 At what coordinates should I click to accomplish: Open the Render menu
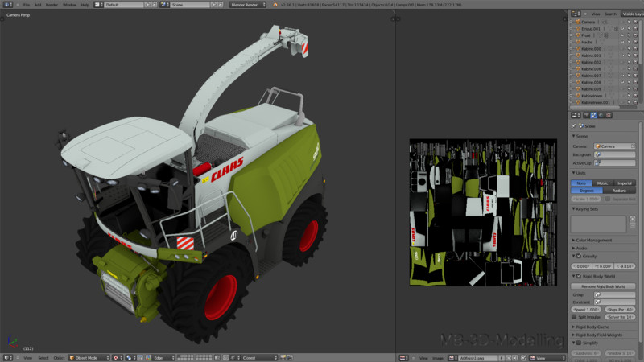[52, 5]
